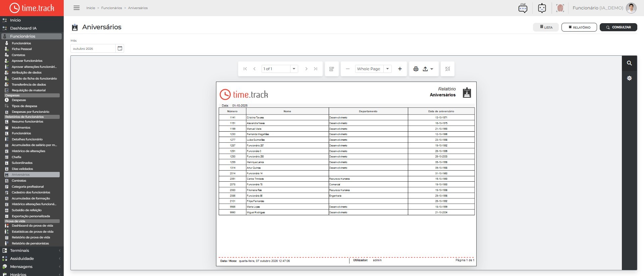The height and width of the screenshot is (276, 644).
Task: Open the chat icon in header
Action: pyautogui.click(x=523, y=8)
